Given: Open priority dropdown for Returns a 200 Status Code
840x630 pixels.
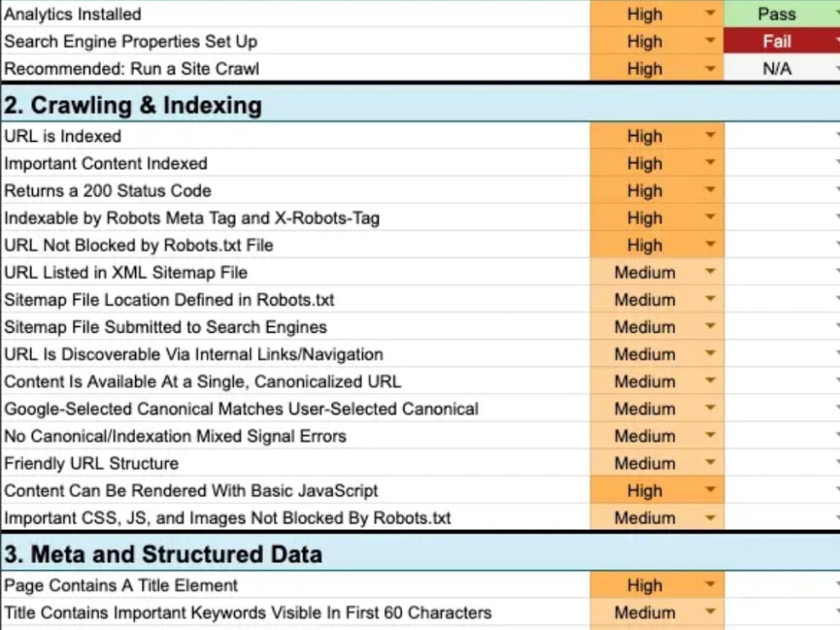Looking at the screenshot, I should click(711, 190).
